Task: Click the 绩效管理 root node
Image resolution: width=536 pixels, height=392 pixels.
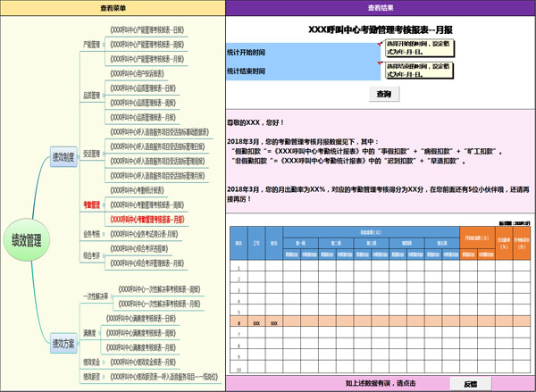Action: coord(27,240)
